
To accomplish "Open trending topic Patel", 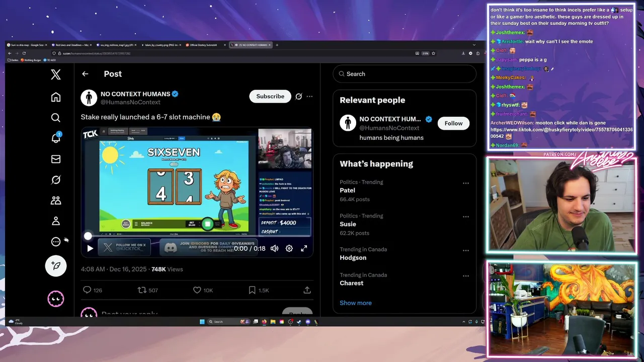I will (x=347, y=191).
